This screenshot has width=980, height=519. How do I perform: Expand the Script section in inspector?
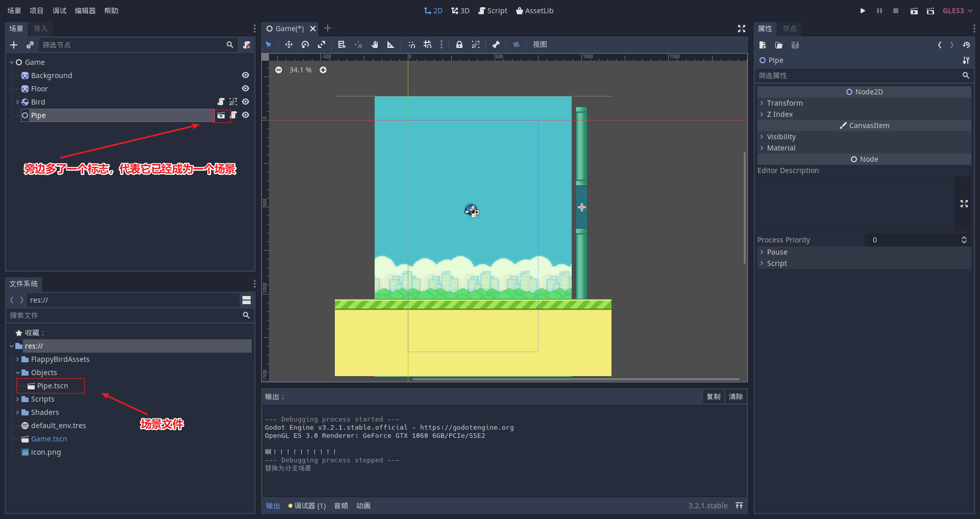pyautogui.click(x=864, y=263)
